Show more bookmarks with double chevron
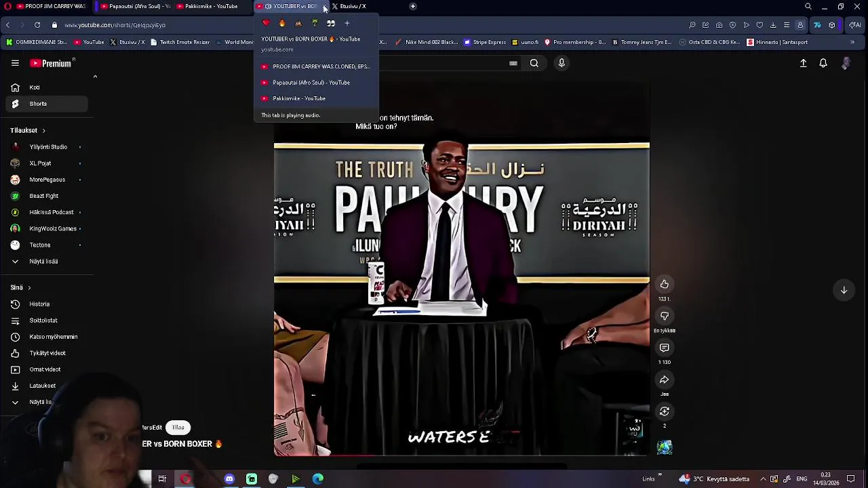Screen dimensions: 868x488 pos(852,42)
